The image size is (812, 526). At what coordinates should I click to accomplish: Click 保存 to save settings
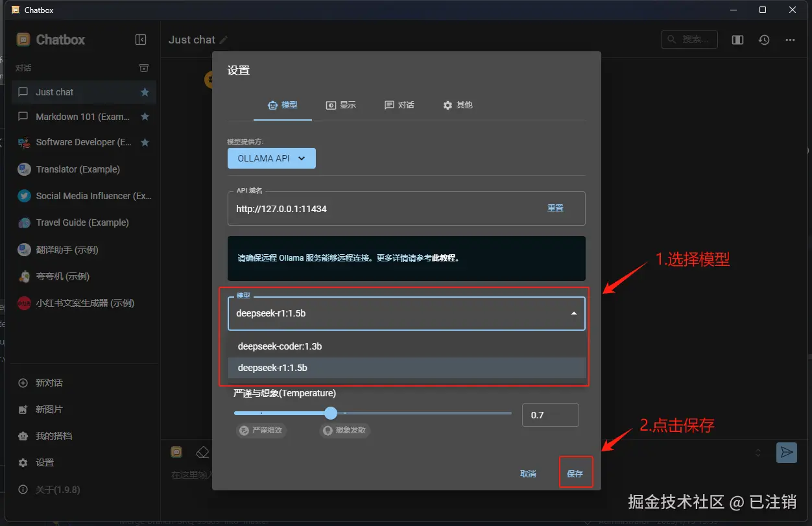pyautogui.click(x=575, y=474)
